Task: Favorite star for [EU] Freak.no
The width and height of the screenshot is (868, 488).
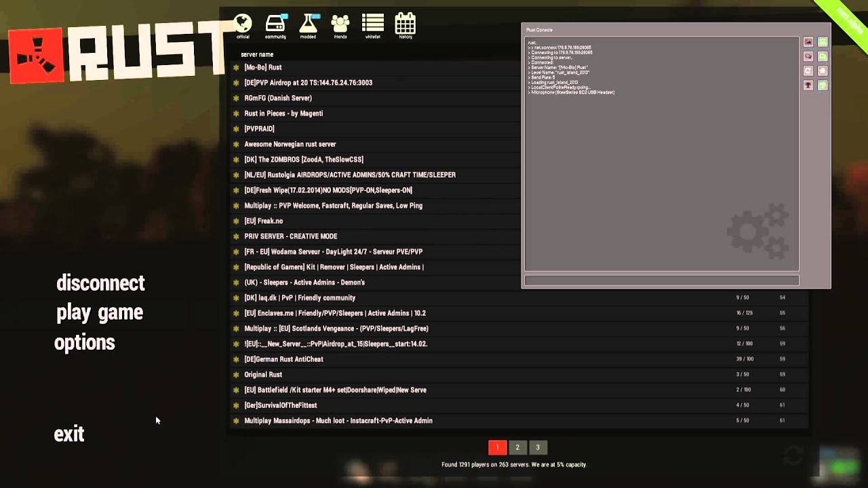Action: pyautogui.click(x=236, y=221)
